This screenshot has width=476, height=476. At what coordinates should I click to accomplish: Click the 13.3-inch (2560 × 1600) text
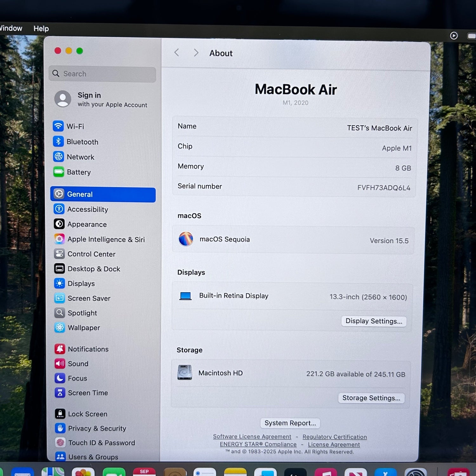pos(368,297)
